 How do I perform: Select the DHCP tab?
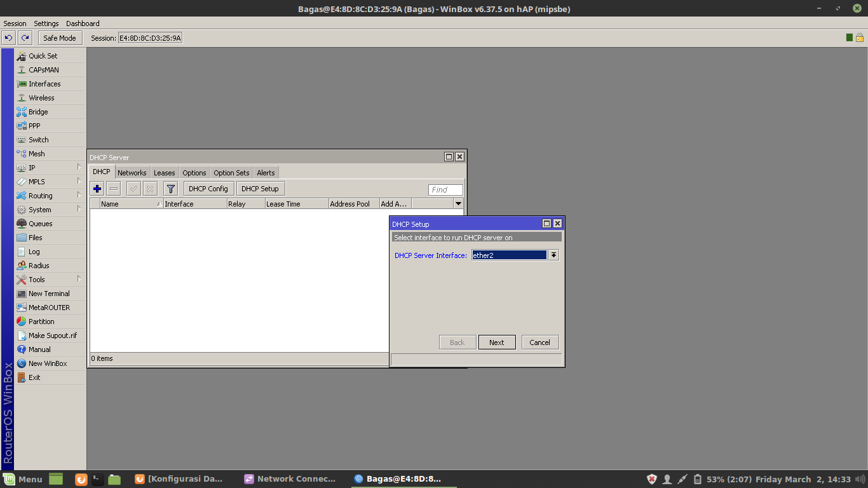coord(102,172)
